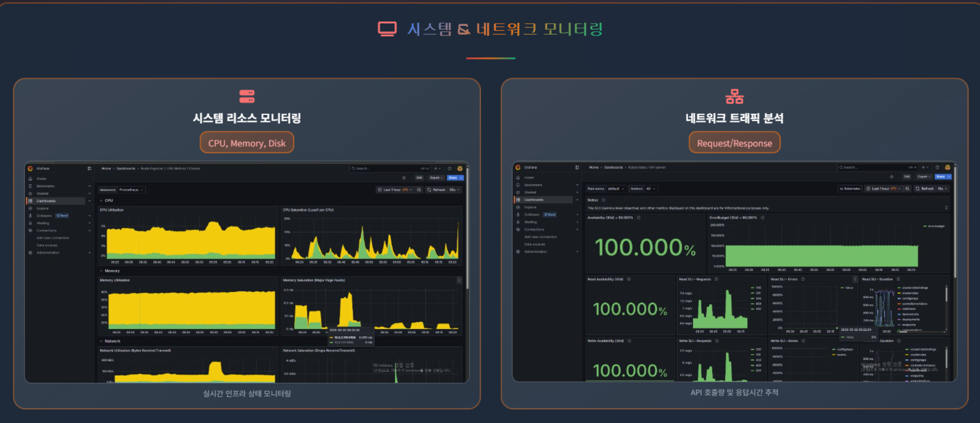
Task: Open Export menu in the Kubernetes API server dashboard
Action: coord(924,177)
